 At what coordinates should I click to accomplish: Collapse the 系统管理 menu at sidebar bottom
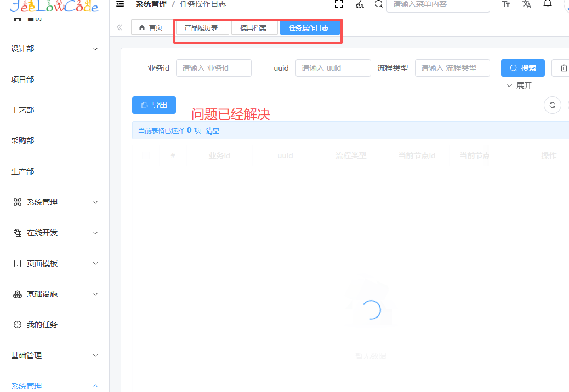coord(54,386)
